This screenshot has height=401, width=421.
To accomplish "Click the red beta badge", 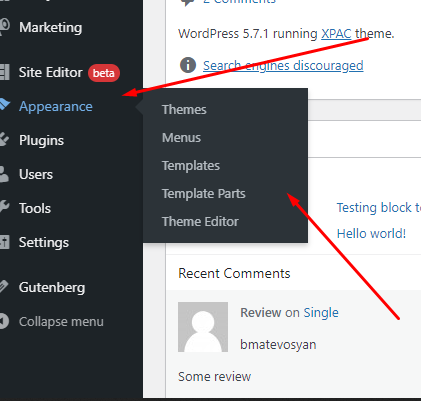I will pos(104,73).
